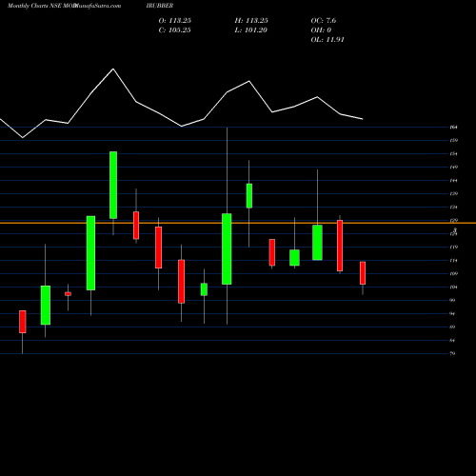Image resolution: width=476 pixels, height=476 pixels.
Task: Select the low value 'L: 101.20'
Action: (251, 30)
